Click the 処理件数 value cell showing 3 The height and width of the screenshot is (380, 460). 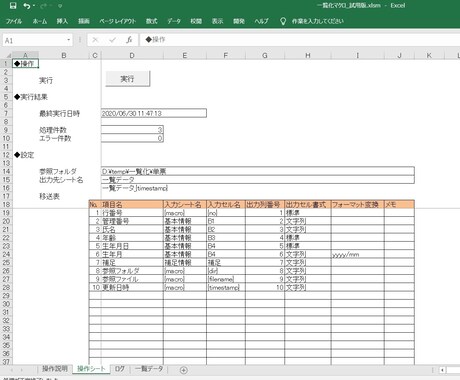tap(132, 130)
